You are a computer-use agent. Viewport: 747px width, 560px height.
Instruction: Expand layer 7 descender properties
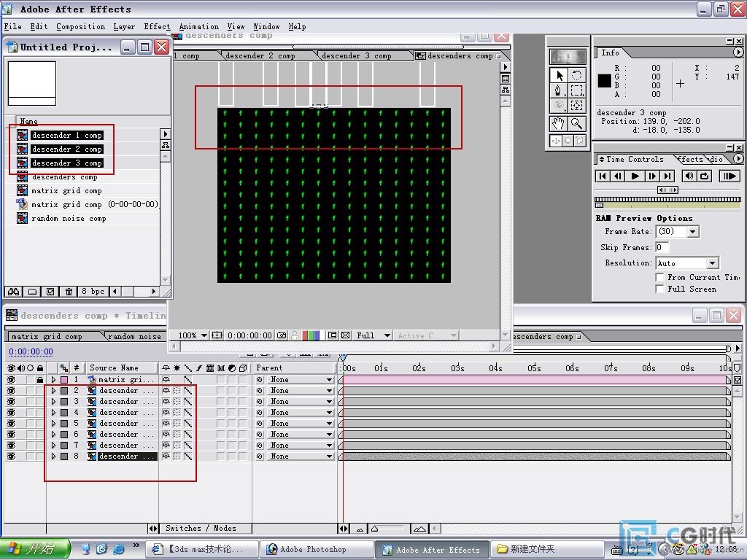53,446
